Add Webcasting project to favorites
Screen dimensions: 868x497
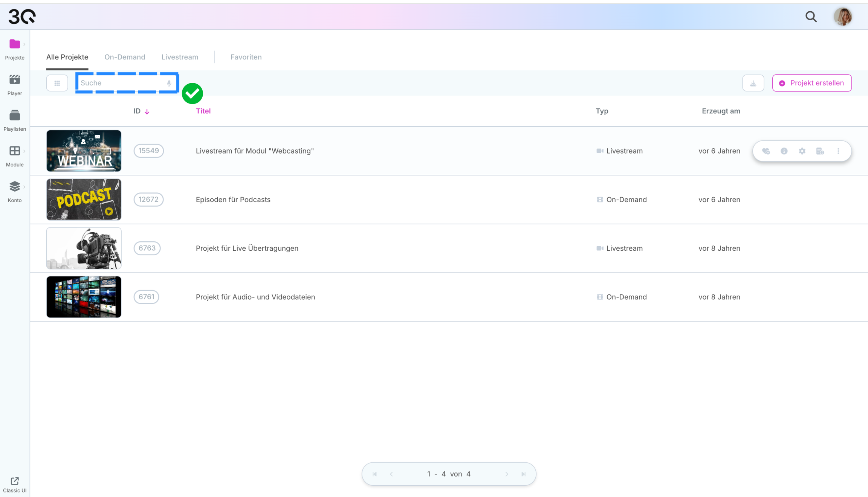click(766, 151)
